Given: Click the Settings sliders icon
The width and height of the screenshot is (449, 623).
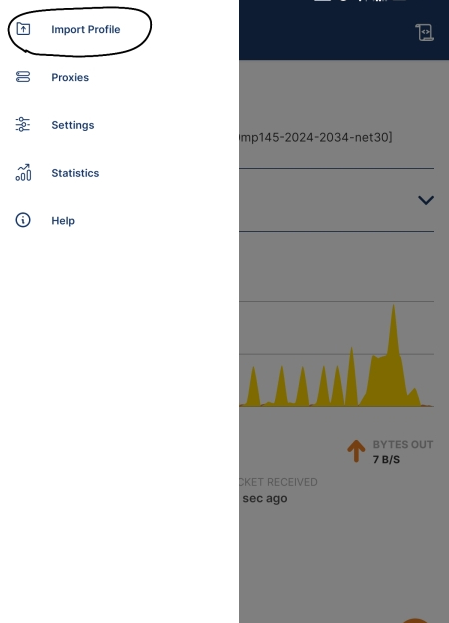Looking at the screenshot, I should point(23,124).
